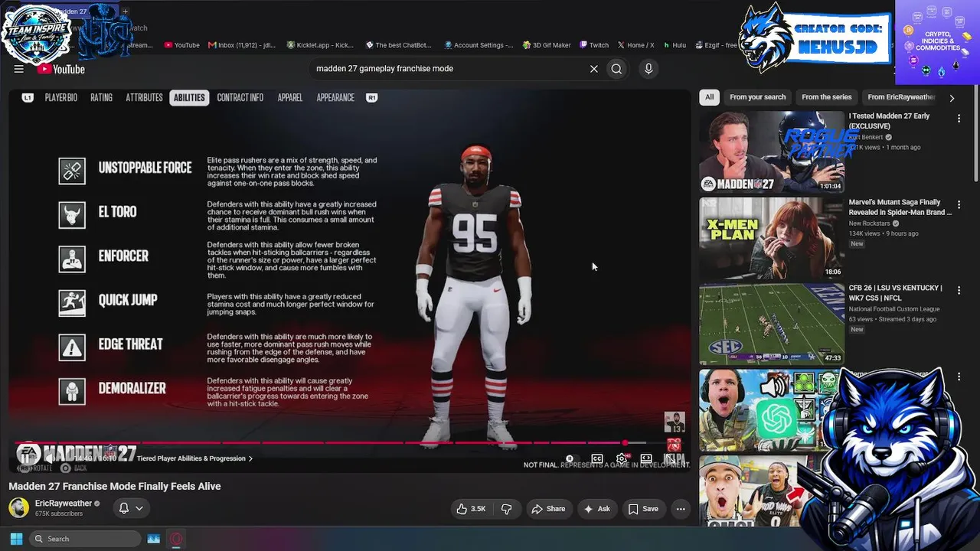Image resolution: width=980 pixels, height=551 pixels.
Task: Open the ChatGPT-logo video thumbnail
Action: coord(771,410)
